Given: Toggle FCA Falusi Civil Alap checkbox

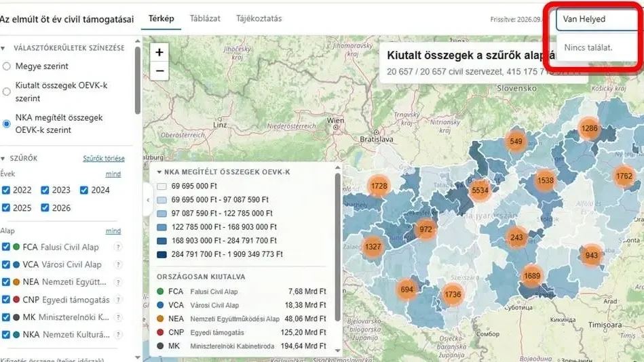Looking at the screenshot, I should click(5, 247).
